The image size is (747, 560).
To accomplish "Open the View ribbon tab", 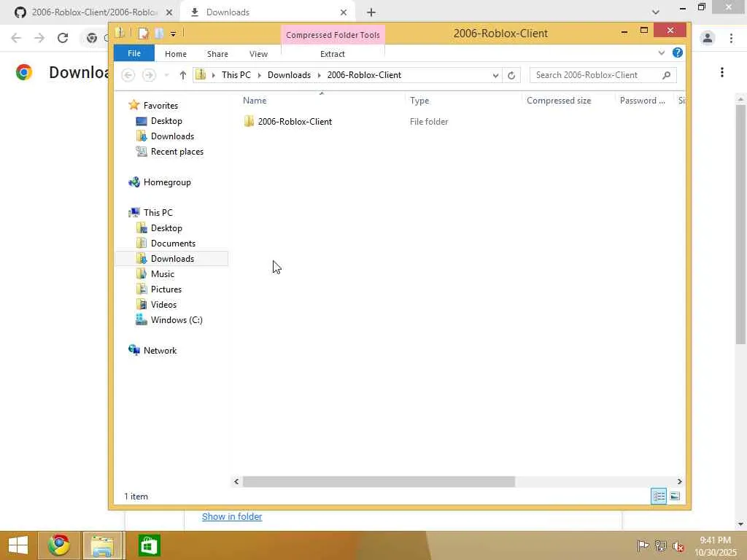I will 258,54.
